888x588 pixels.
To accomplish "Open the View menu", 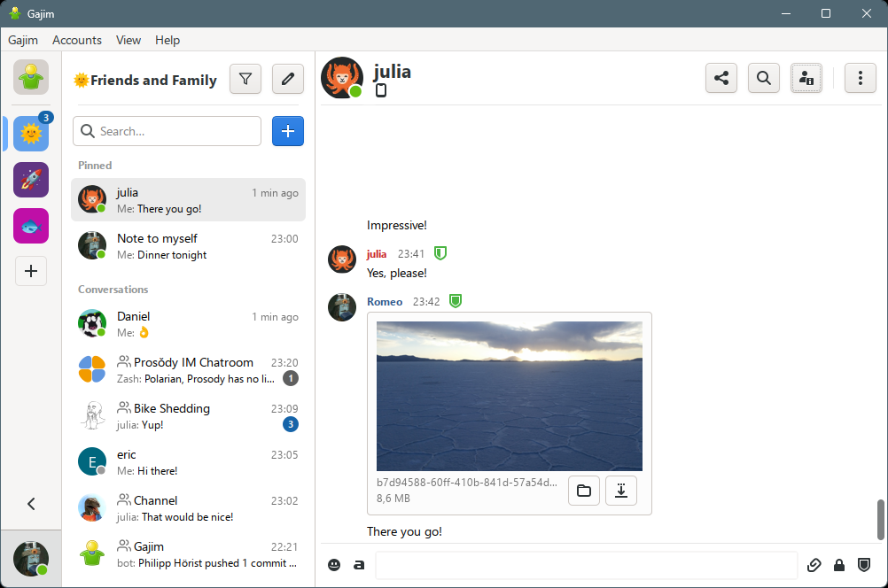I will coord(129,40).
